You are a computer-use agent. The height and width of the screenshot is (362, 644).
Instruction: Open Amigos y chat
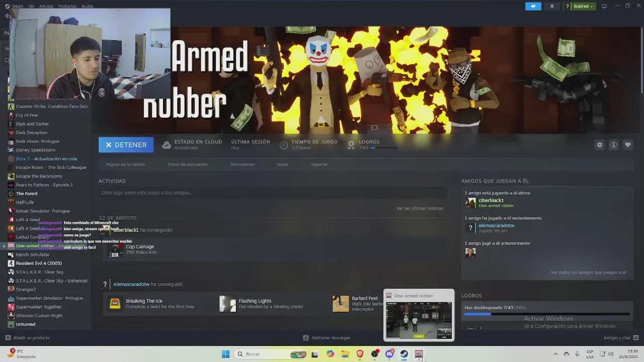pyautogui.click(x=621, y=338)
